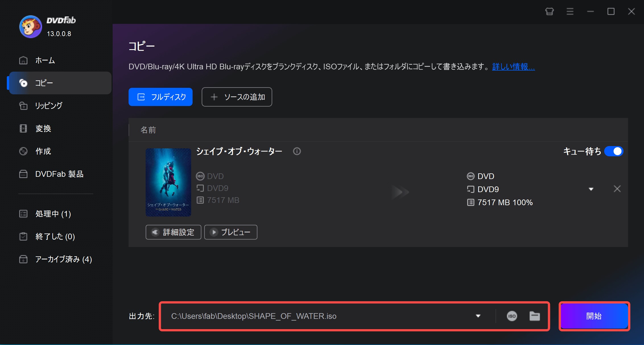Screen dimensions: 644x345
Task: Click source 7517 MB size icon
Action: click(x=200, y=200)
